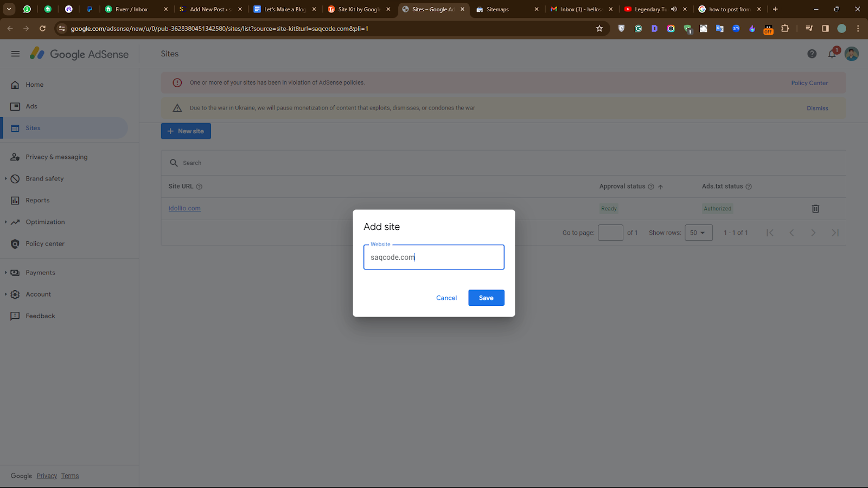Click the search magnifier icon

(x=174, y=163)
